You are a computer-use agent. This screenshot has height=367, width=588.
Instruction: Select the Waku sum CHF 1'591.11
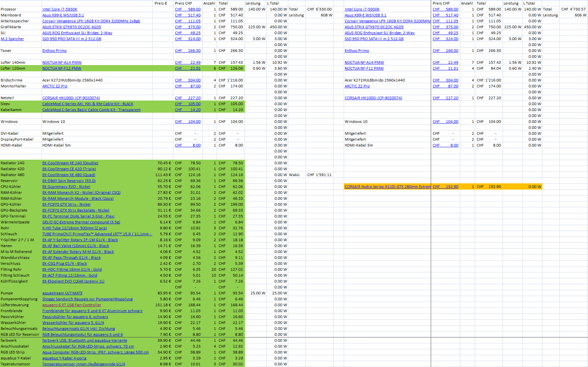319,175
